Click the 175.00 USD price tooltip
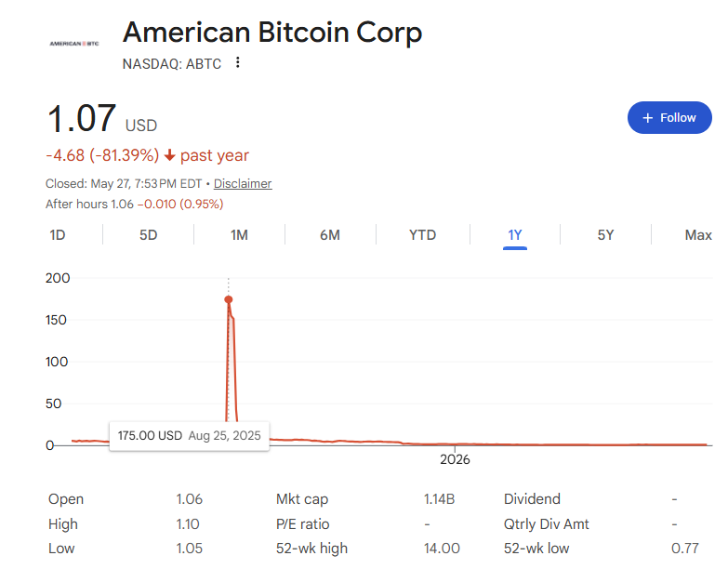The height and width of the screenshot is (569, 728). tap(190, 436)
